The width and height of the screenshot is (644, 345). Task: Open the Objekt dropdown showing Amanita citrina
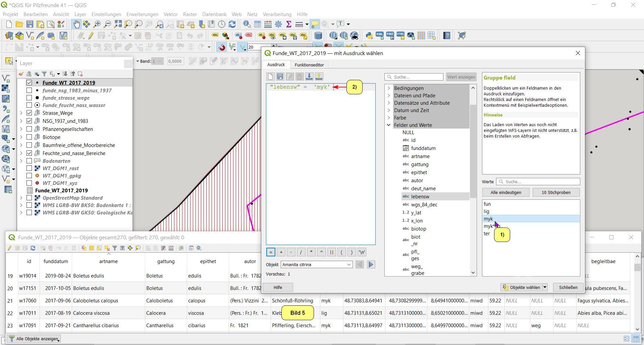tap(316, 265)
